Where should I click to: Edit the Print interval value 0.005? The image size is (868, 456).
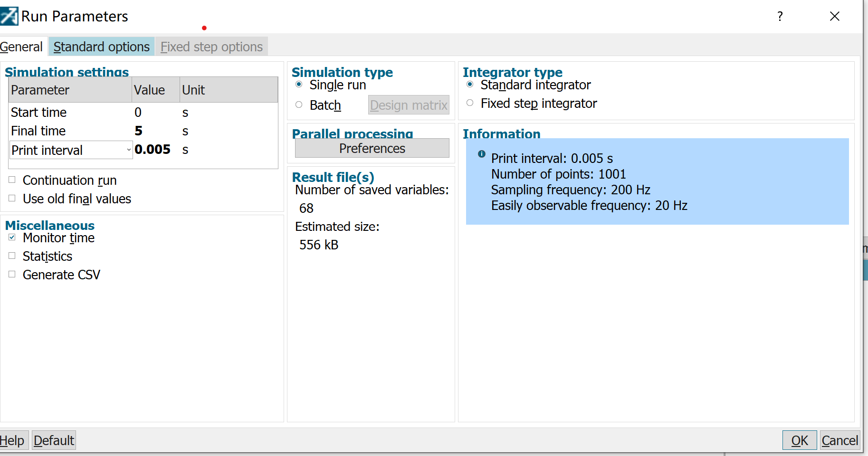153,150
